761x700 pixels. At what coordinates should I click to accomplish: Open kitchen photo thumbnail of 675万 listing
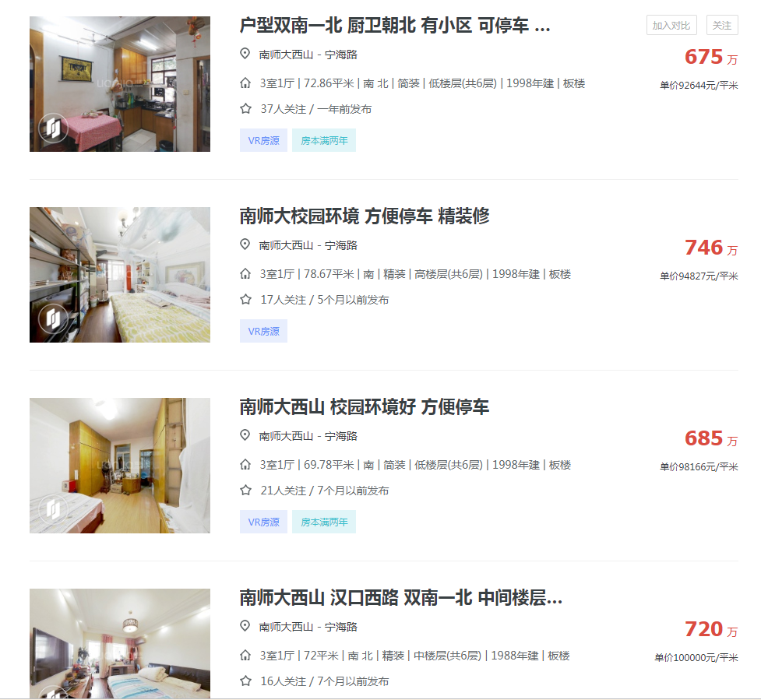click(120, 84)
